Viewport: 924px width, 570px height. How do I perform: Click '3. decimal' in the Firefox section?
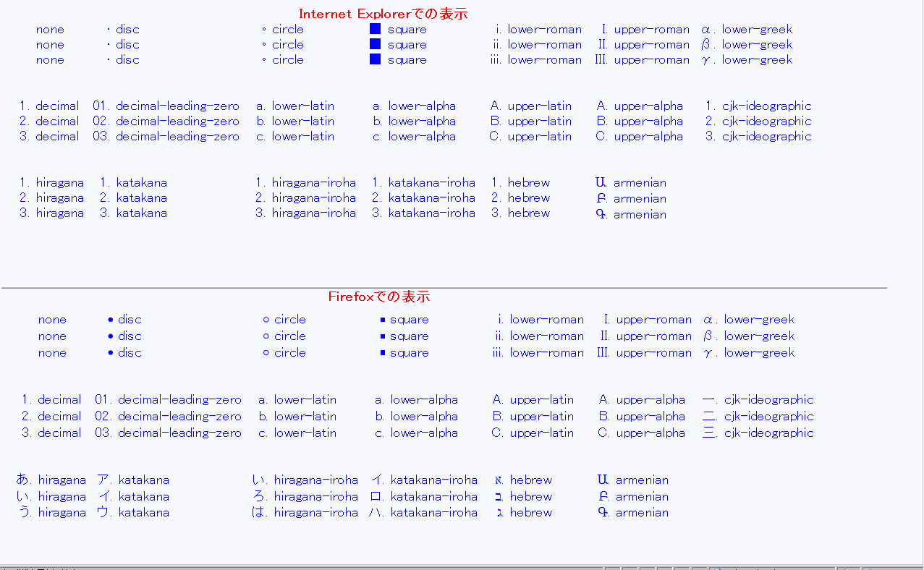(51, 433)
